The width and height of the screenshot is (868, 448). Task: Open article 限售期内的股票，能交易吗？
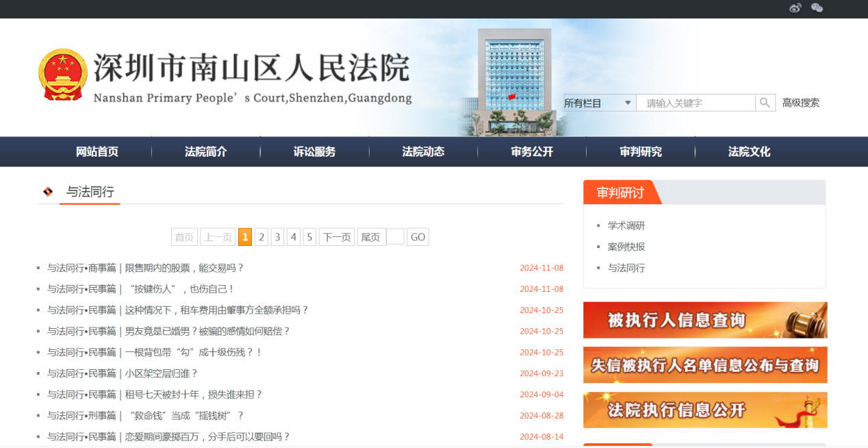point(184,268)
